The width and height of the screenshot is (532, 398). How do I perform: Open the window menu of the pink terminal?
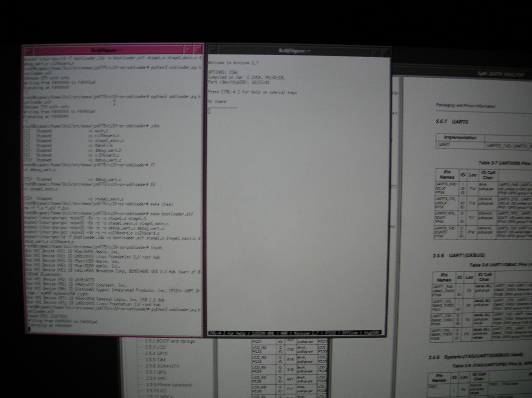click(28, 51)
